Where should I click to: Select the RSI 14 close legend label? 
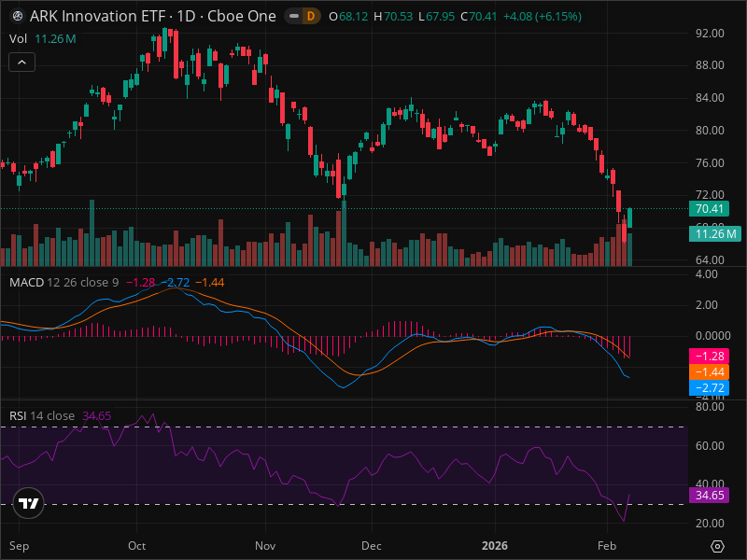coord(42,415)
